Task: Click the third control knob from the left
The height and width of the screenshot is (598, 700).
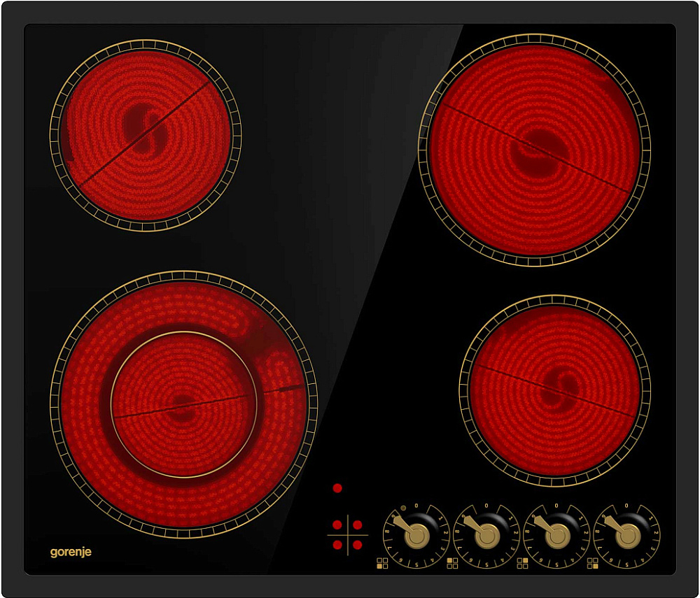Action: click(556, 536)
